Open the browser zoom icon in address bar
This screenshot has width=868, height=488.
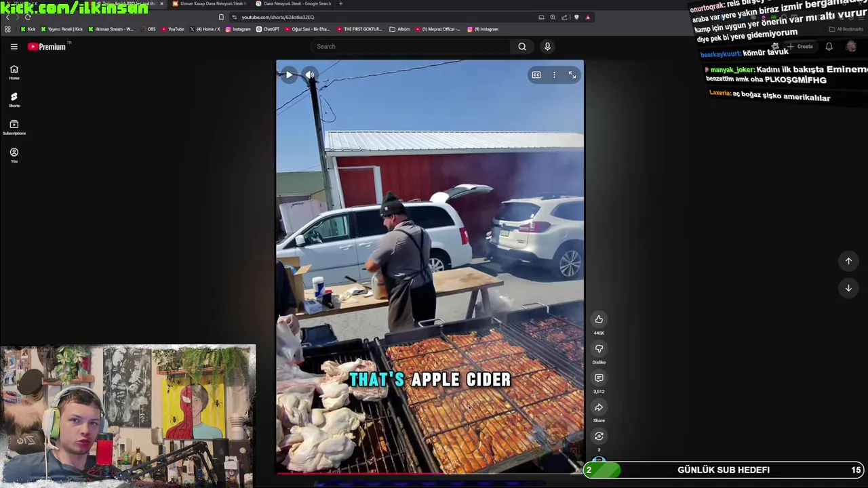pyautogui.click(x=553, y=17)
